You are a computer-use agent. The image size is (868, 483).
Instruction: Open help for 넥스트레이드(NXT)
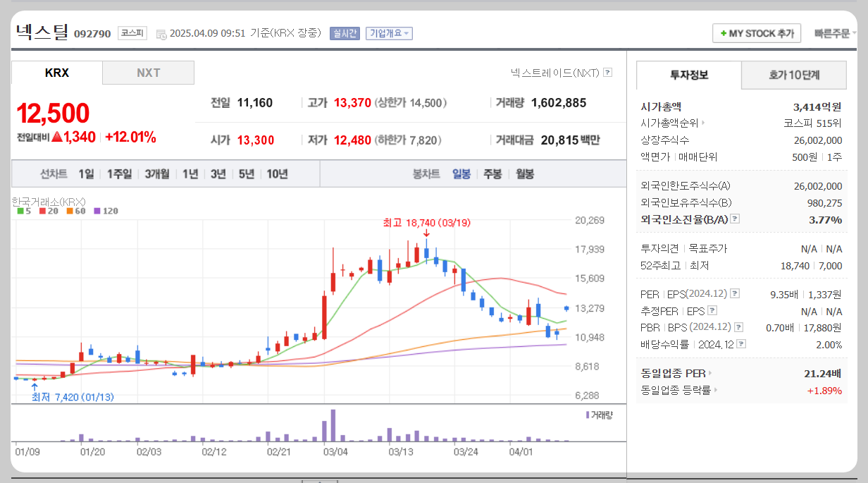pos(608,72)
